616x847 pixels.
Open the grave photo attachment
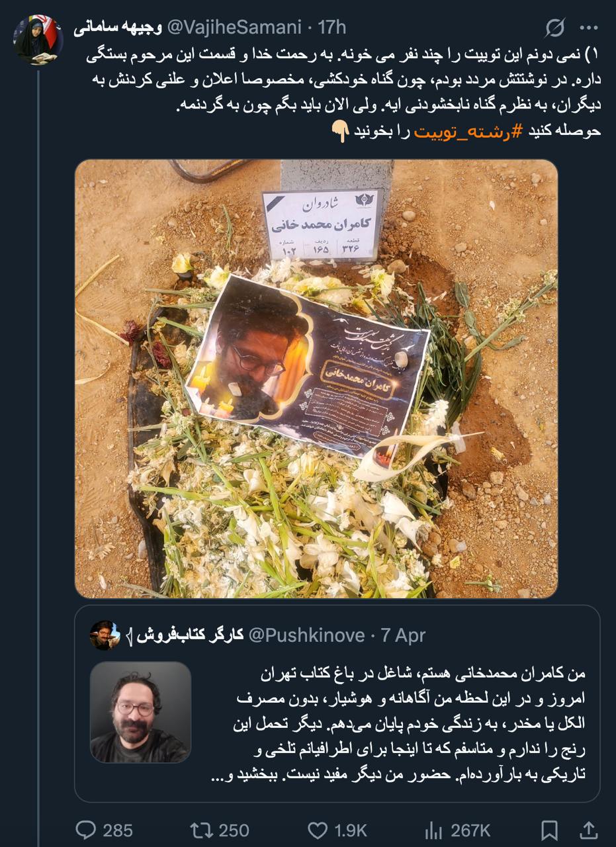(316, 379)
